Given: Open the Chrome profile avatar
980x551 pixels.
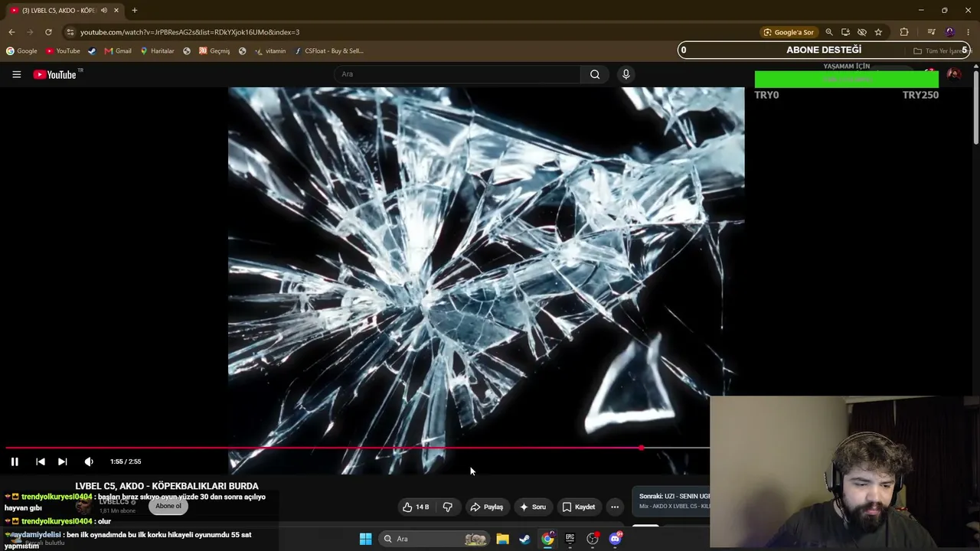Looking at the screenshot, I should pyautogui.click(x=950, y=32).
